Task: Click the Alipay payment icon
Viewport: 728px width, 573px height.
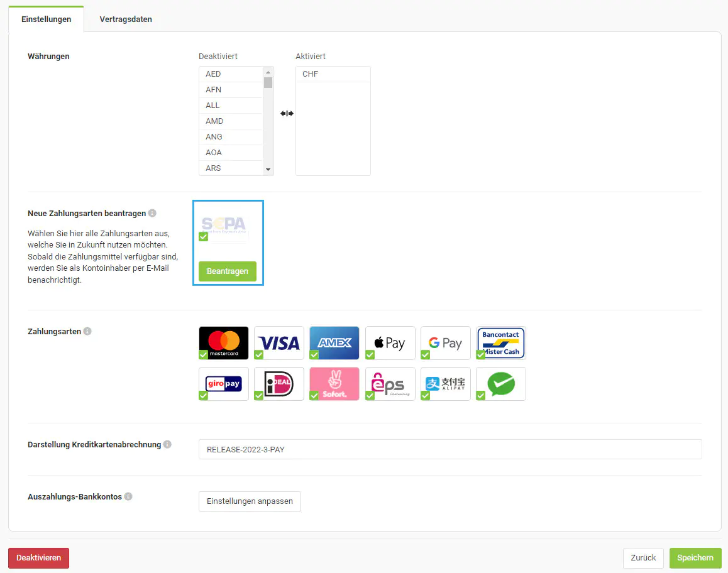Action: click(x=446, y=383)
